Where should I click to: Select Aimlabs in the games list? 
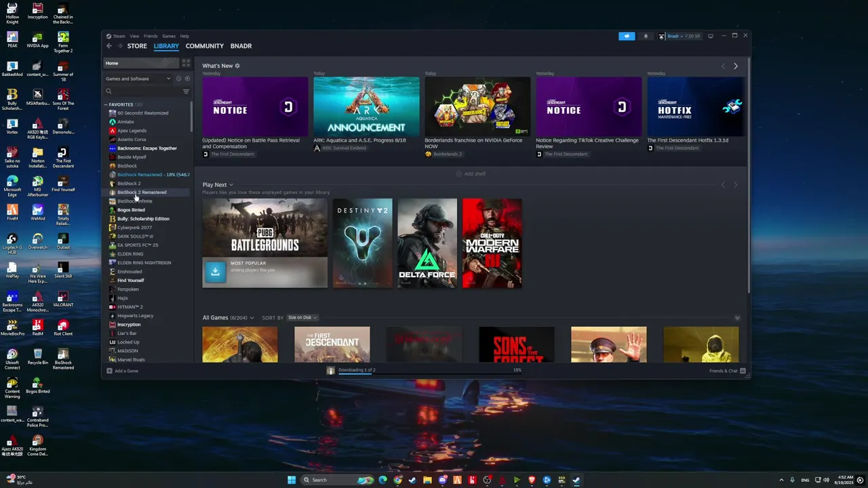click(125, 122)
